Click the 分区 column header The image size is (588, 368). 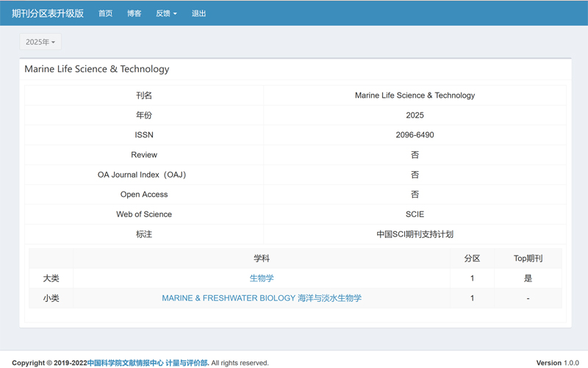472,259
